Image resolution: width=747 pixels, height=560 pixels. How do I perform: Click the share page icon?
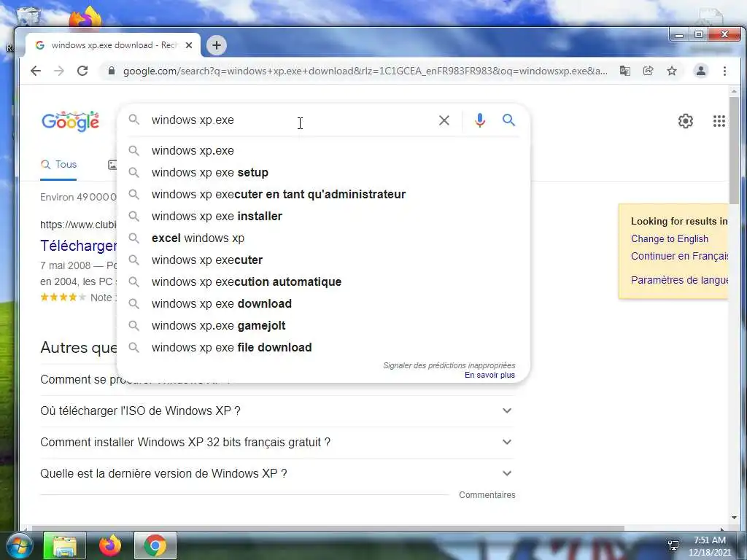tap(648, 71)
